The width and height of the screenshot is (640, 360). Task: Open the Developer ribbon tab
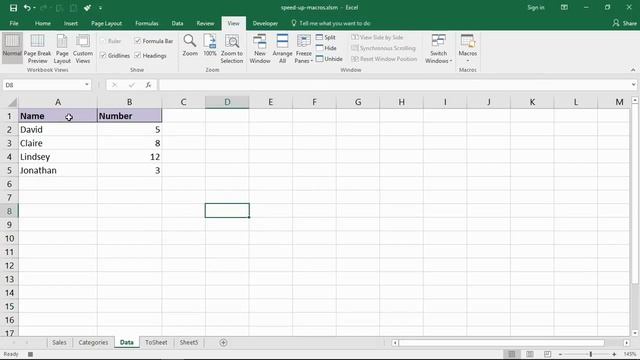point(265,23)
